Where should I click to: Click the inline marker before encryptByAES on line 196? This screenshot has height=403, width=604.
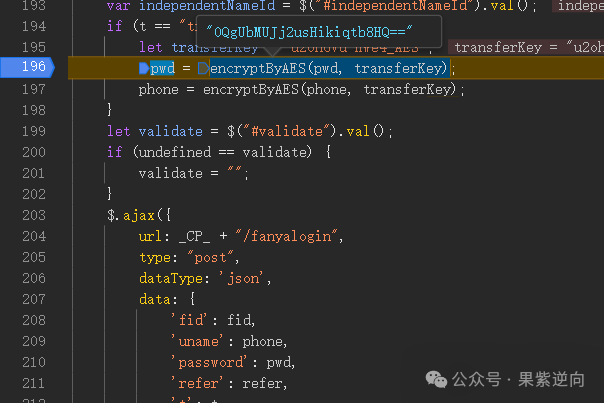[x=203, y=69]
